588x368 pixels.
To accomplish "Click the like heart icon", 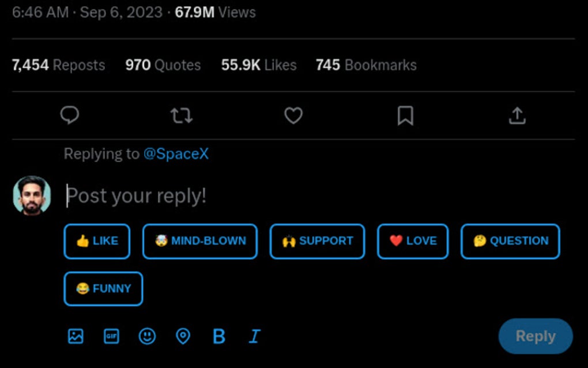I will coord(293,115).
